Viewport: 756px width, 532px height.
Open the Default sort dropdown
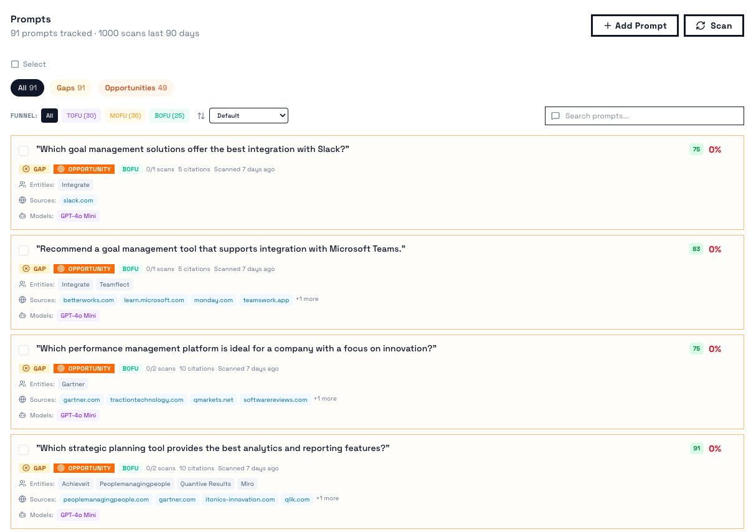[248, 115]
